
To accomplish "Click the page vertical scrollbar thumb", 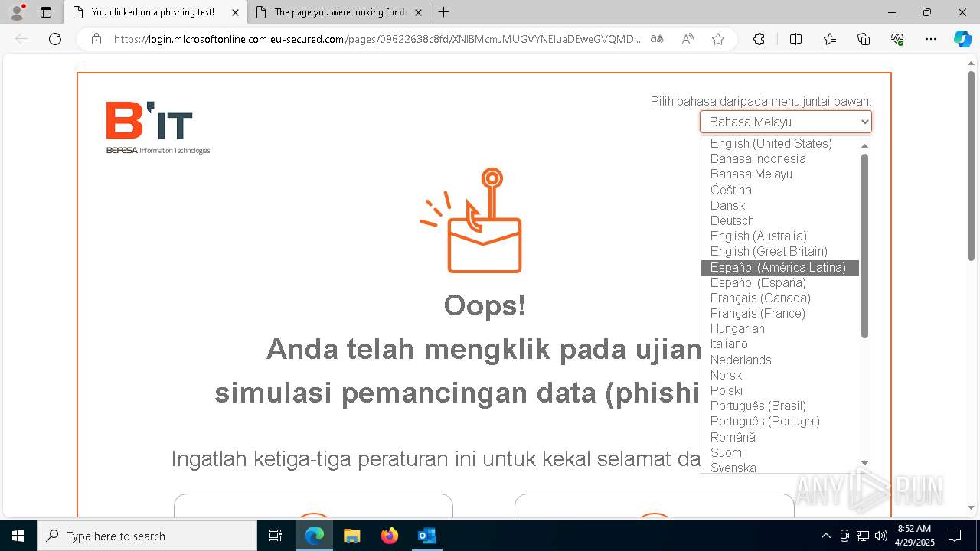I will click(x=971, y=166).
